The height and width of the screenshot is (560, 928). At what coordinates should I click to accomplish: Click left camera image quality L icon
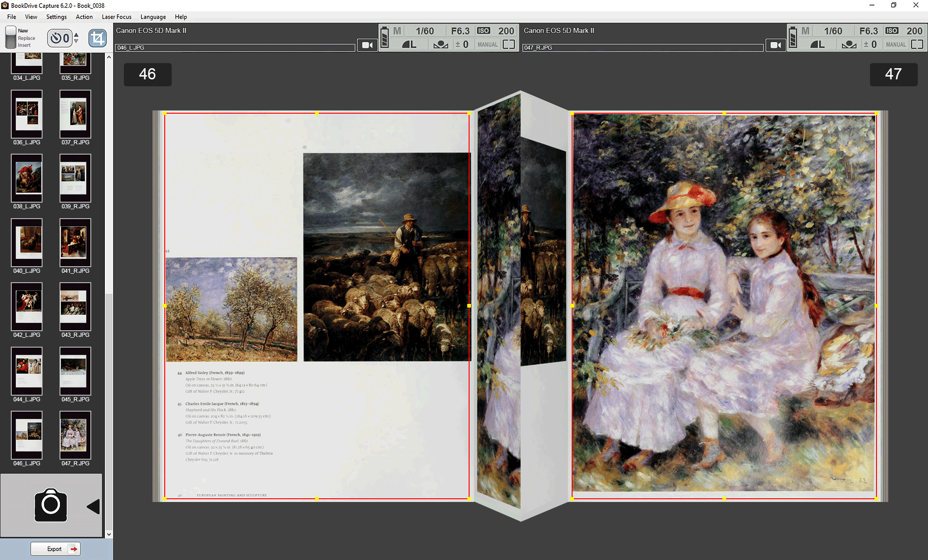click(x=409, y=45)
